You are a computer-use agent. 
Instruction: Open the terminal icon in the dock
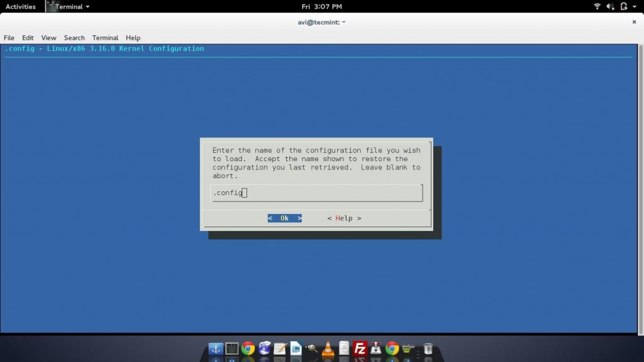coord(232,348)
